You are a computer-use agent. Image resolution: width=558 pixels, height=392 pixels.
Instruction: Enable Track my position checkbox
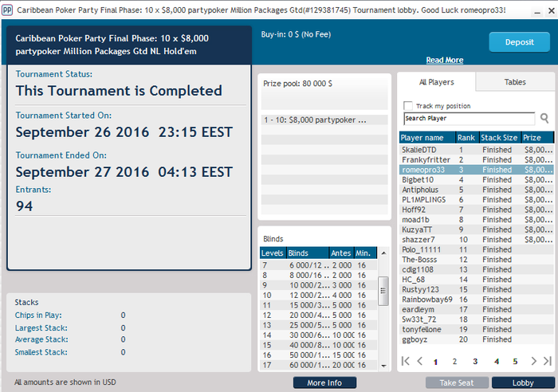click(x=408, y=106)
